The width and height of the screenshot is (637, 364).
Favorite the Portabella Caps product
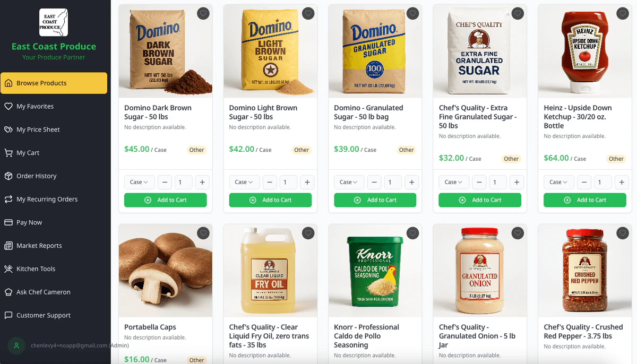(x=203, y=233)
